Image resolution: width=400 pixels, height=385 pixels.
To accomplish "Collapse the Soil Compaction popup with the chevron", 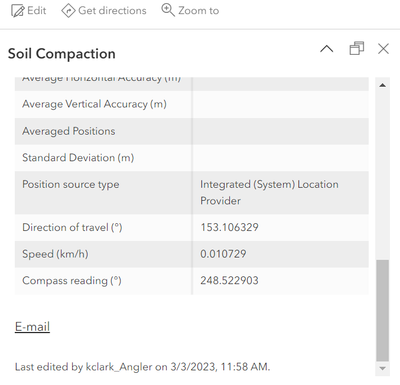I will (327, 49).
